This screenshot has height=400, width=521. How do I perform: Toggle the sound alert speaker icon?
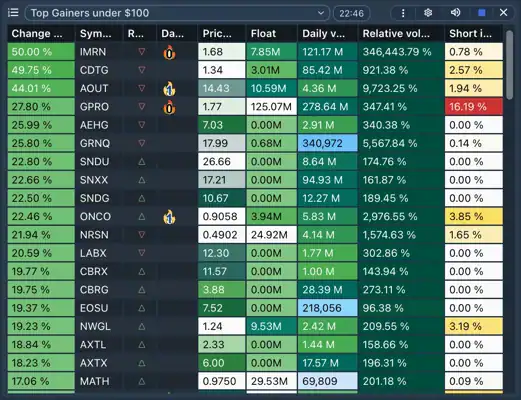(455, 13)
